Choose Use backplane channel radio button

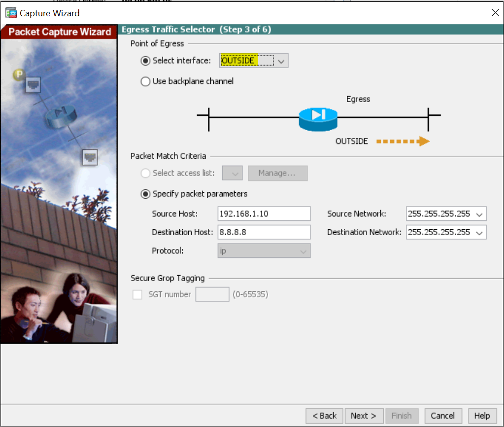145,81
